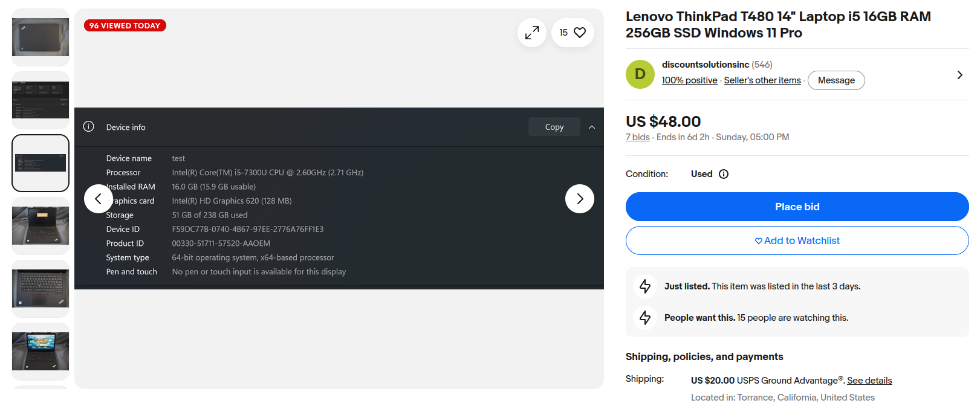Go to the previous gallery image
The image size is (980, 406).
coord(99,199)
